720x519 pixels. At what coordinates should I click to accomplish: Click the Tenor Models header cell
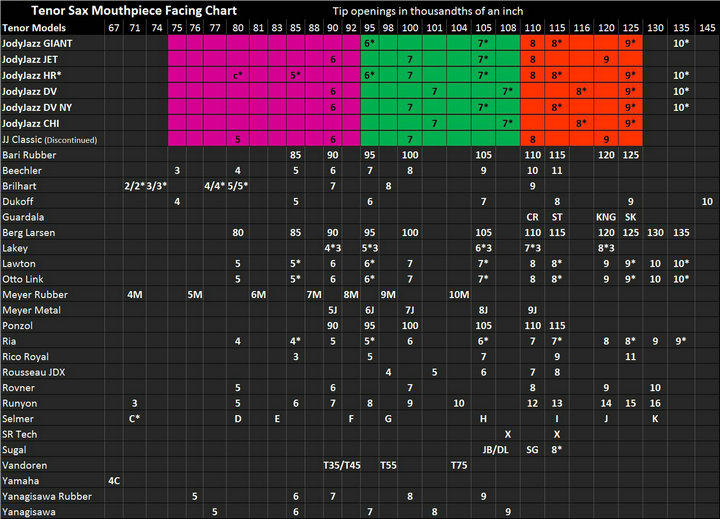pyautogui.click(x=30, y=28)
